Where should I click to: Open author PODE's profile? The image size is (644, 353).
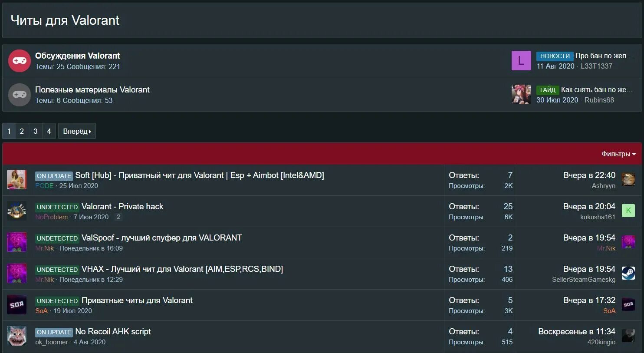point(44,185)
